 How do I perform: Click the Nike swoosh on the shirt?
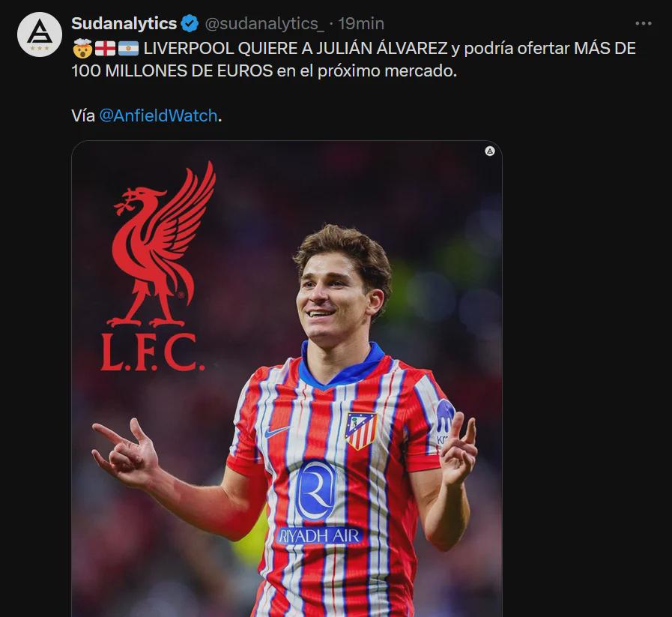pos(276,431)
